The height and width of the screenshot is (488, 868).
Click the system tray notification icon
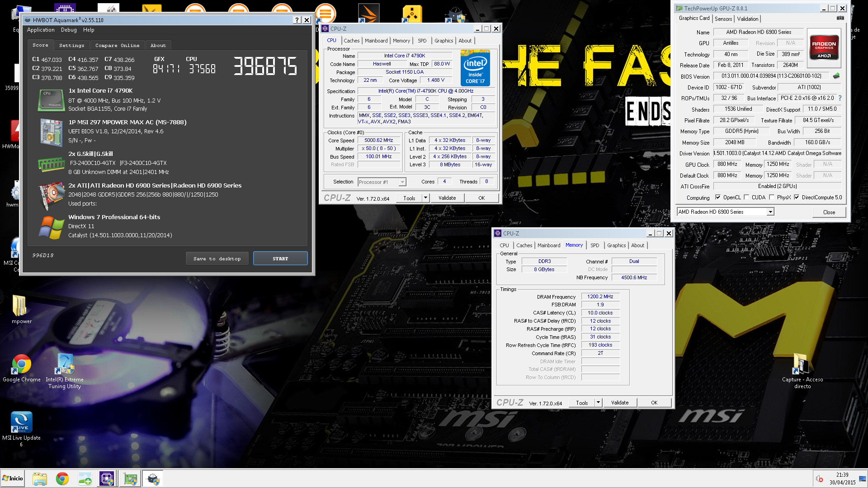coord(819,479)
